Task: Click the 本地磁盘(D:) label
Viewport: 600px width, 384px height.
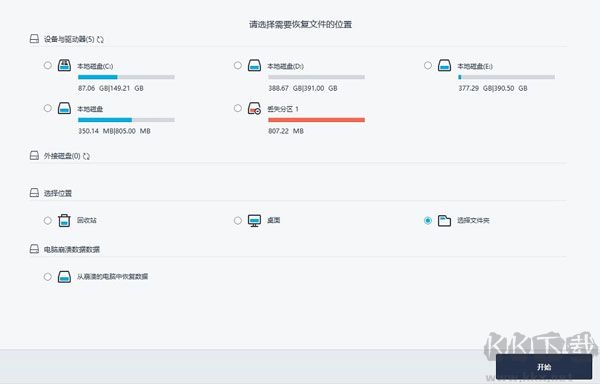Action: pos(285,66)
